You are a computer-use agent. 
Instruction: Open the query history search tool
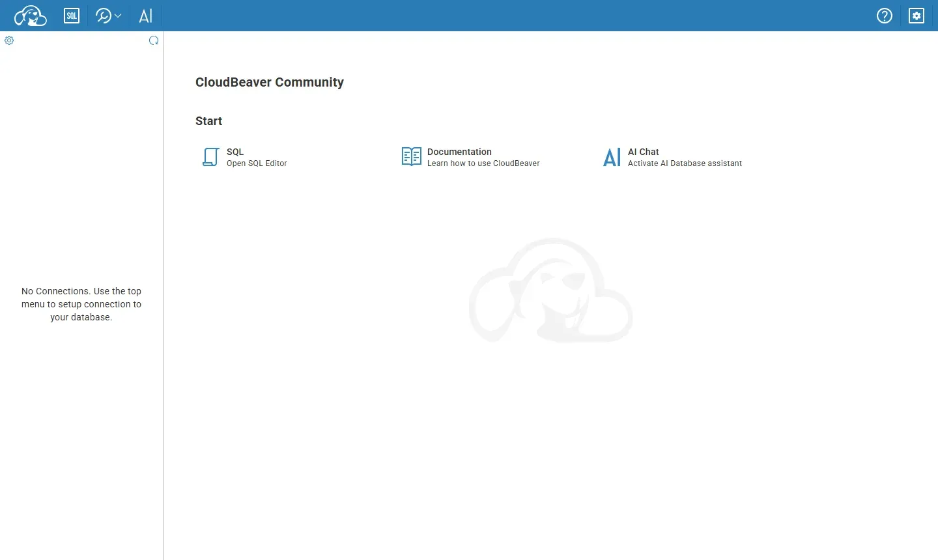(x=104, y=16)
